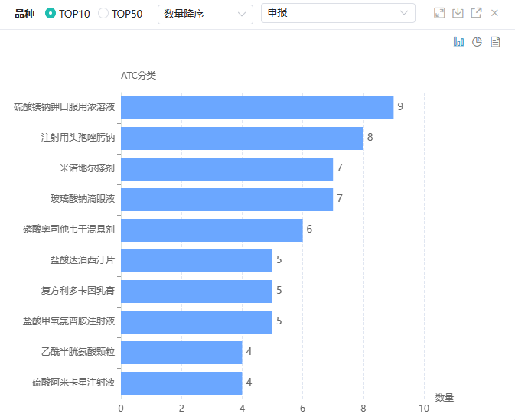Screen dimensions: 515x420
Task: Close the chart panel with X
Action: [x=495, y=13]
